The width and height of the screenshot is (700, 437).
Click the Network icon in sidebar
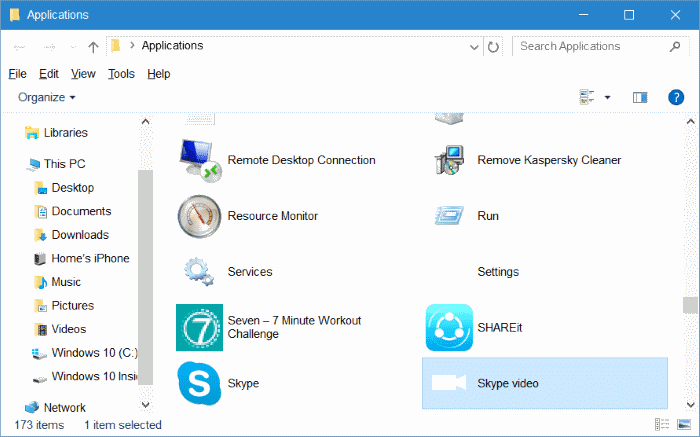click(x=32, y=407)
